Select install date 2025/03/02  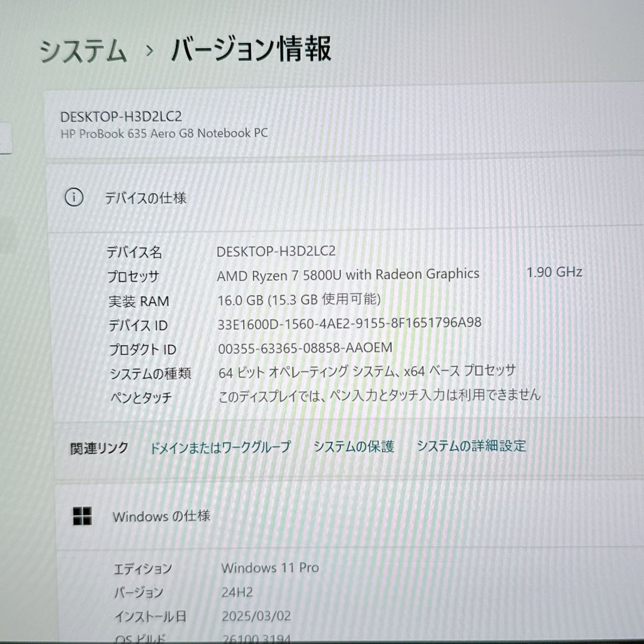point(256,616)
